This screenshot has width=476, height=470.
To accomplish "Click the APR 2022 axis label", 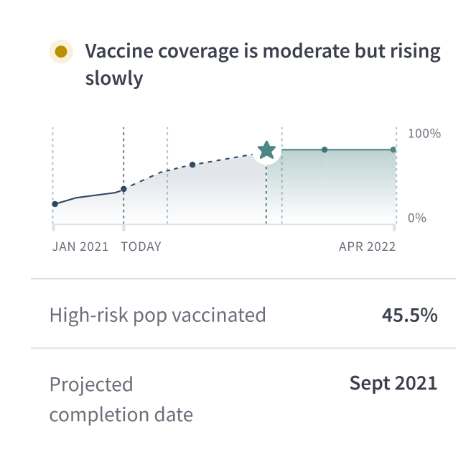I will point(368,246).
